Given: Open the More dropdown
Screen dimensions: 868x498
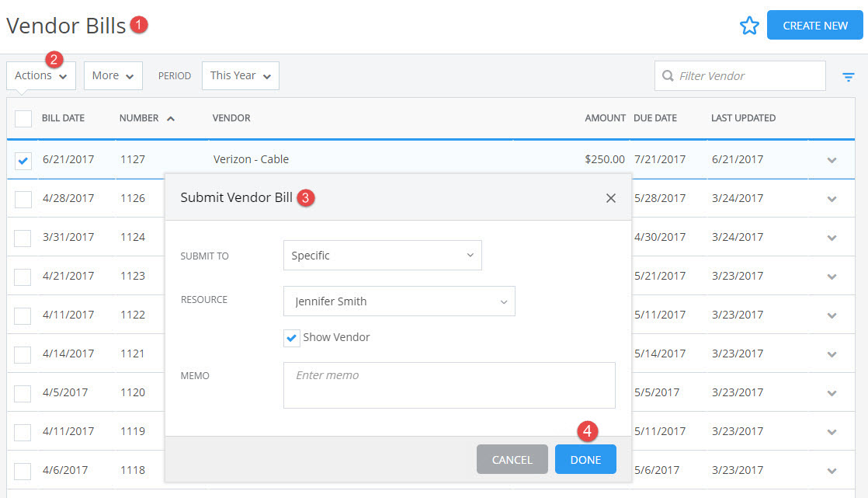Looking at the screenshot, I should (113, 75).
